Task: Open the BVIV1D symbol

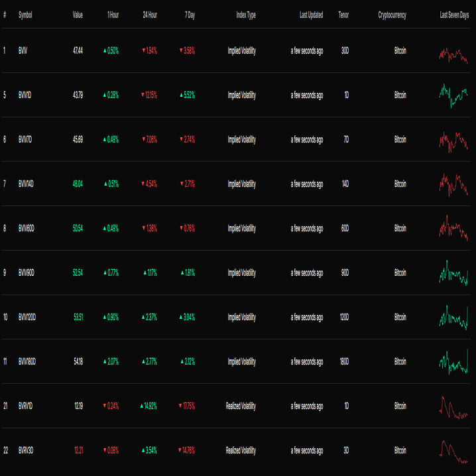Action: (25, 95)
